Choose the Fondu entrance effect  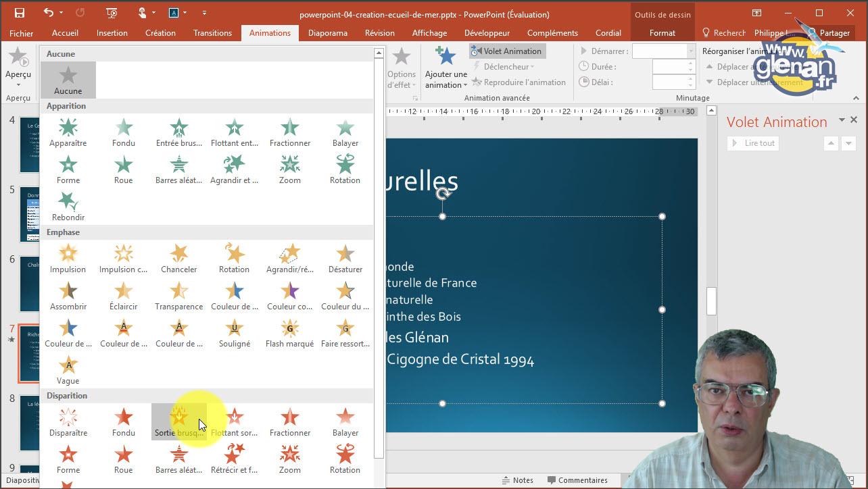click(x=124, y=132)
